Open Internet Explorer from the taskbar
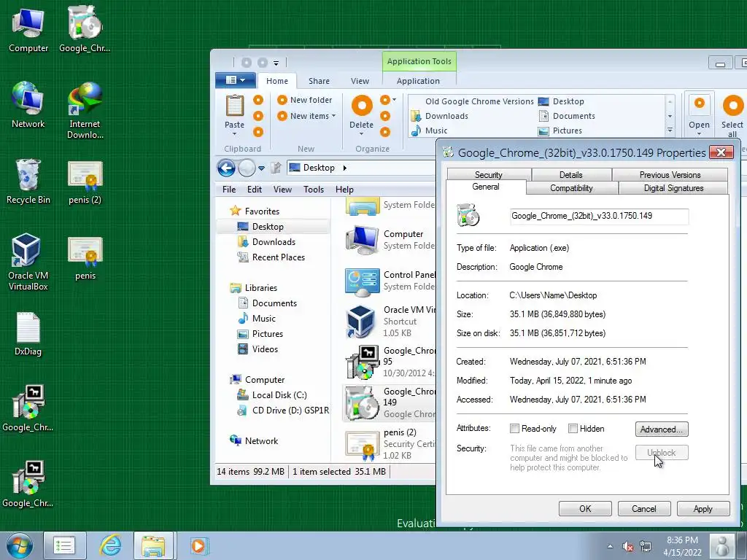 pyautogui.click(x=110, y=545)
